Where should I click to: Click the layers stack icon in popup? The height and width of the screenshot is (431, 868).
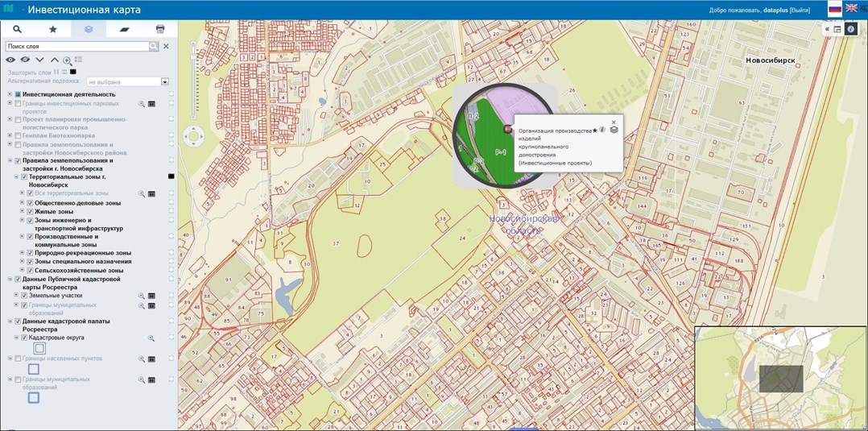[x=614, y=130]
